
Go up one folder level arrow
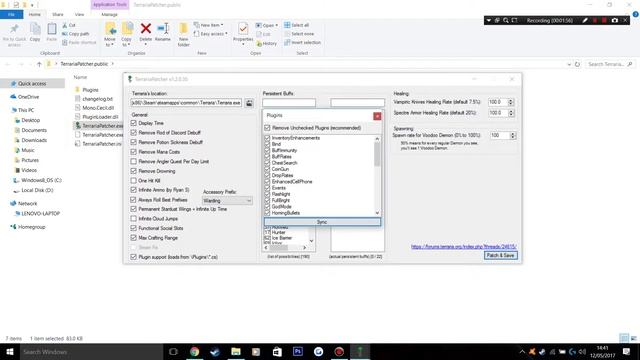39,64
